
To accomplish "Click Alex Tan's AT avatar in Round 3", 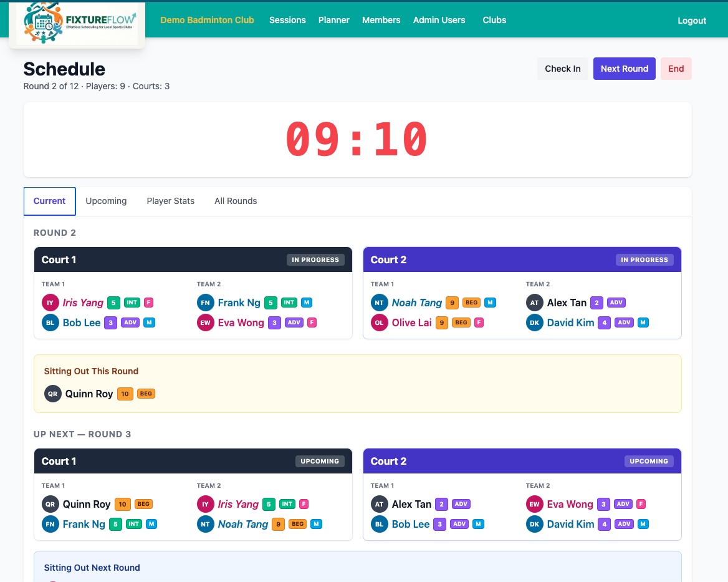I will [x=380, y=504].
